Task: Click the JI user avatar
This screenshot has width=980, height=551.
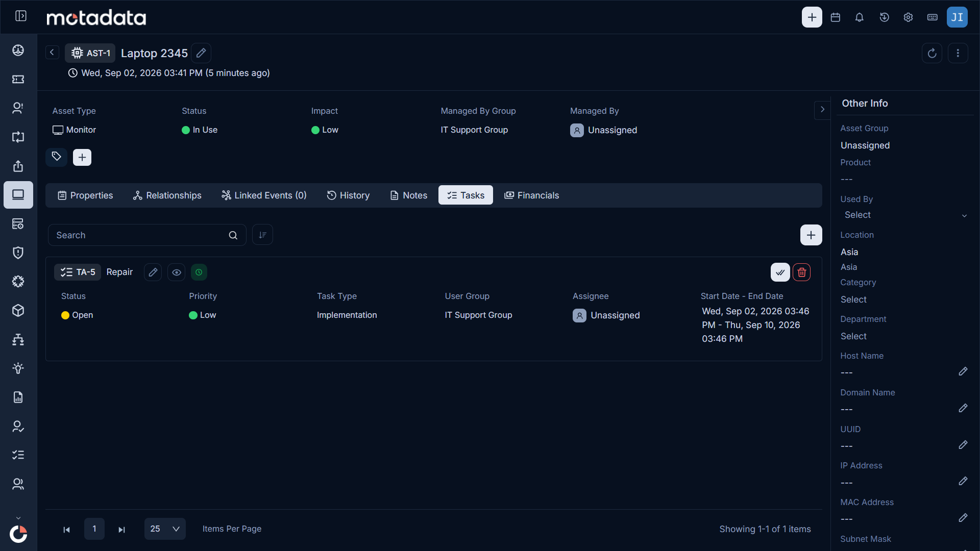Action: (x=958, y=17)
